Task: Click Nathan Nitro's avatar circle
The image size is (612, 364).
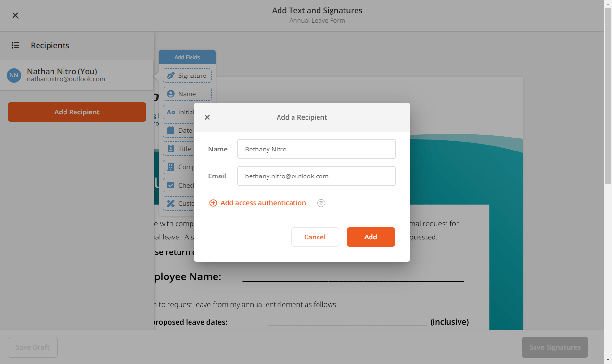Action: tap(13, 75)
